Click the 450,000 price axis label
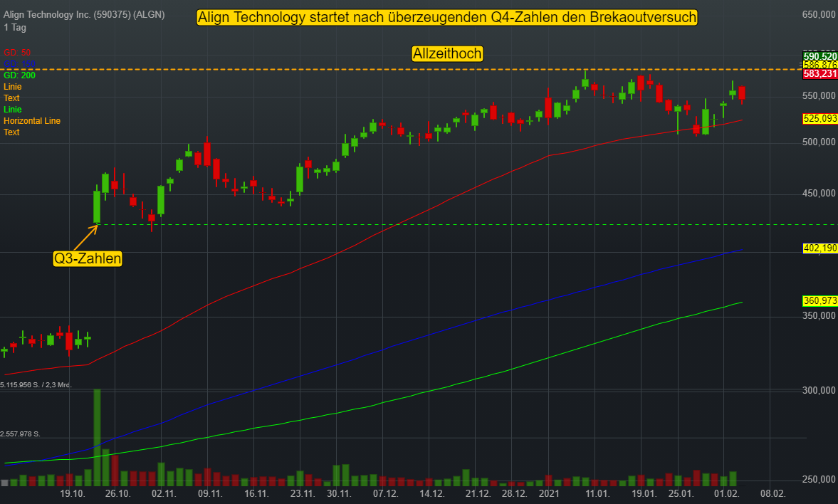838x504 pixels. pyautogui.click(x=819, y=194)
